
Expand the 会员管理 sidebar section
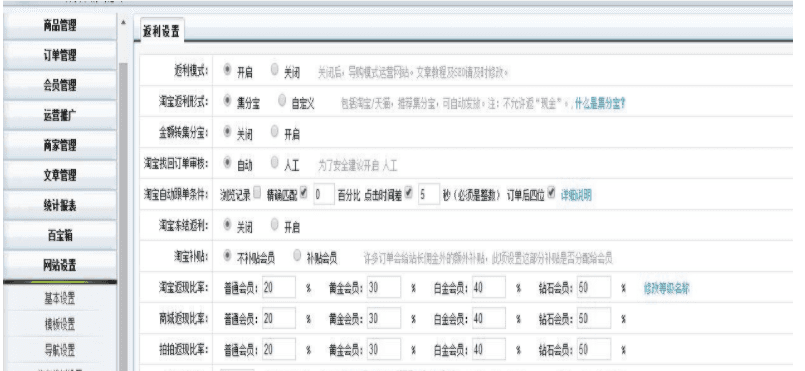(60, 85)
